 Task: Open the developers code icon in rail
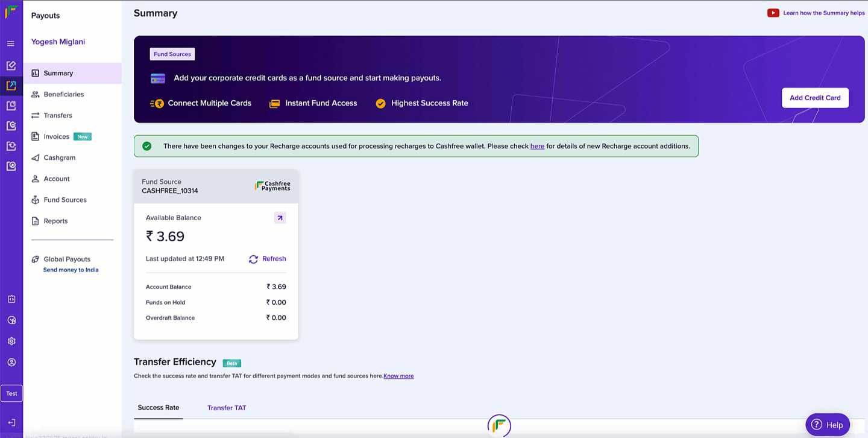pyautogui.click(x=11, y=299)
